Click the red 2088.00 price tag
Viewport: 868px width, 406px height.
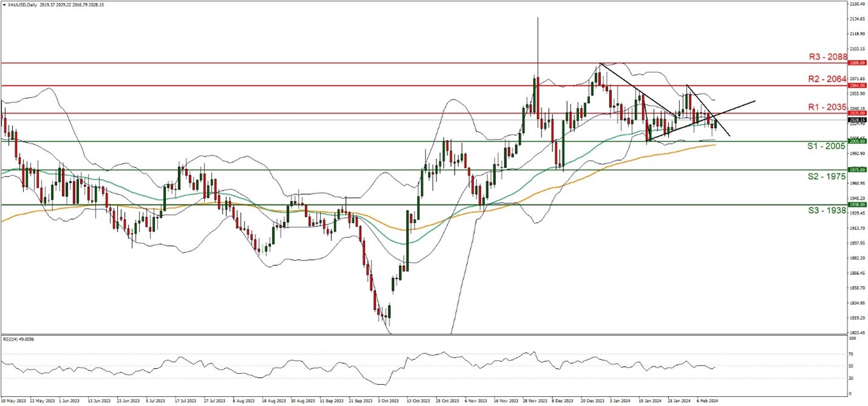(x=856, y=63)
